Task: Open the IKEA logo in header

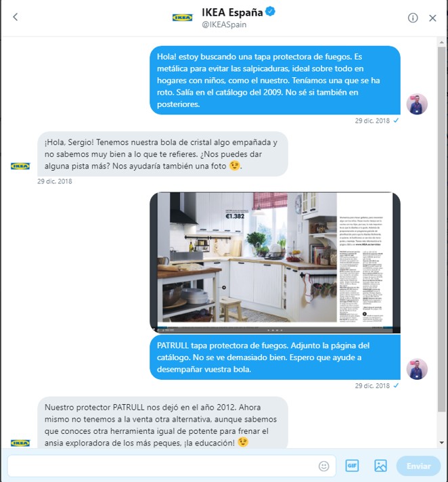Action: [182, 18]
